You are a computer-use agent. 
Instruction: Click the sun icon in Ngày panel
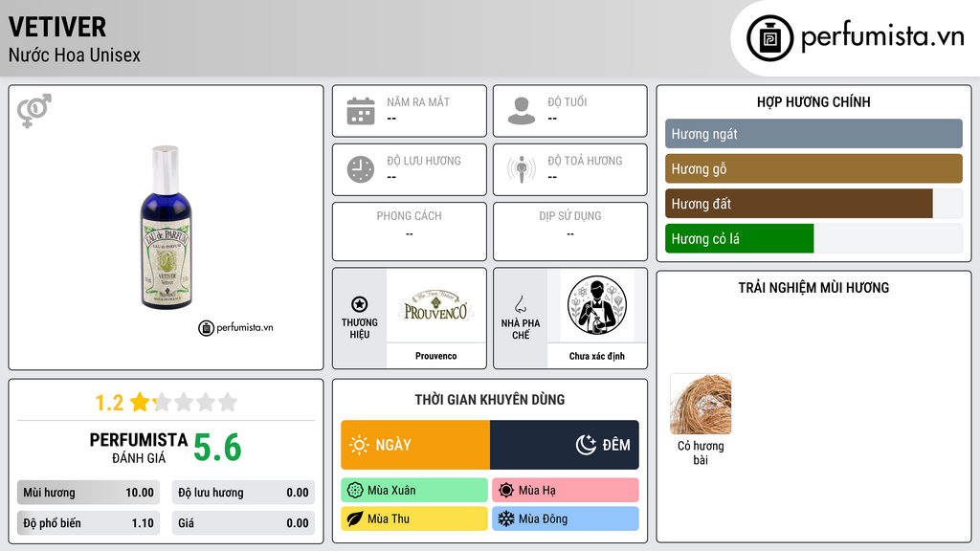[359, 445]
